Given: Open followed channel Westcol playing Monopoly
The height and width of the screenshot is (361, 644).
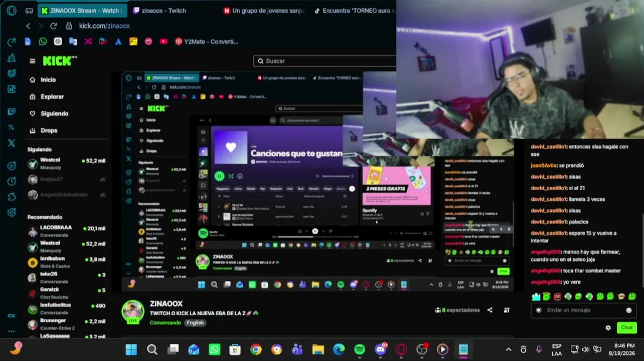Looking at the screenshot, I should (x=67, y=163).
